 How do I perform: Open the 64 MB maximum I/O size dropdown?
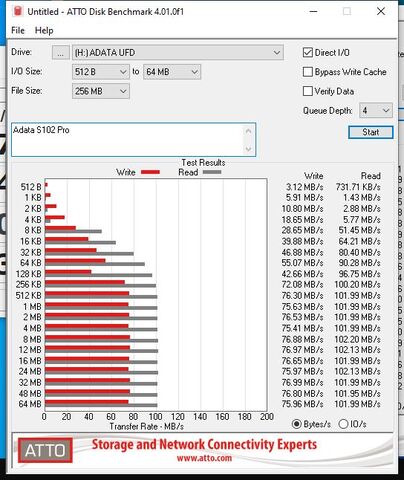[x=172, y=72]
